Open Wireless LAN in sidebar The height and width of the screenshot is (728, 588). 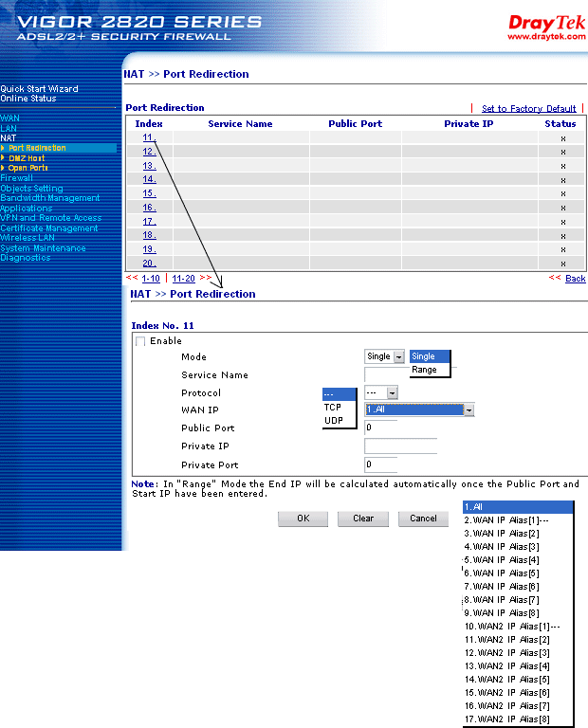pos(28,238)
